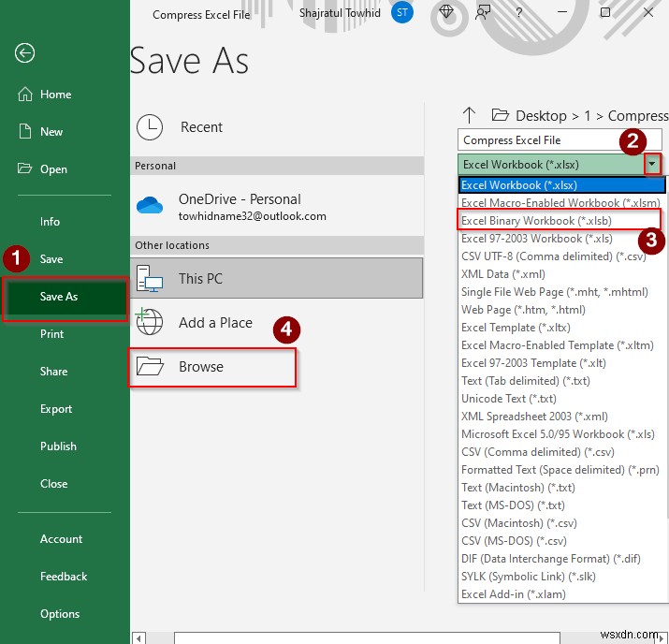Click the This PC computer icon

point(150,279)
